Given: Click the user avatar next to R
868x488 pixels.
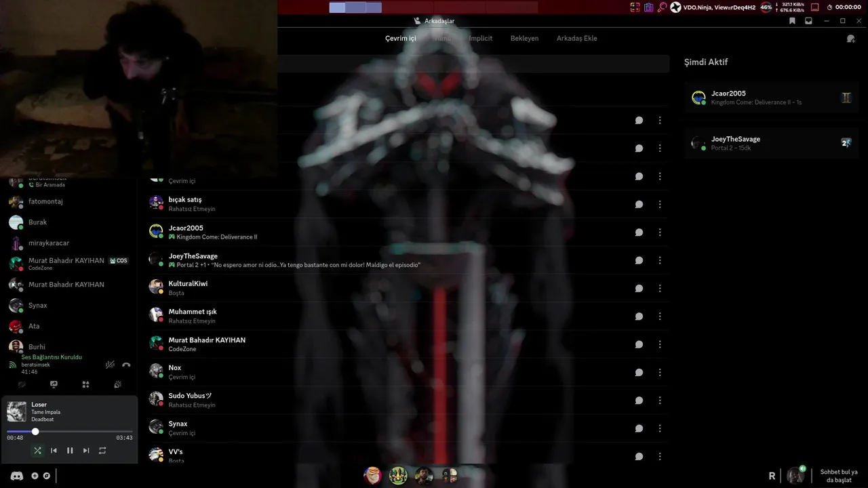Looking at the screenshot, I should [795, 476].
